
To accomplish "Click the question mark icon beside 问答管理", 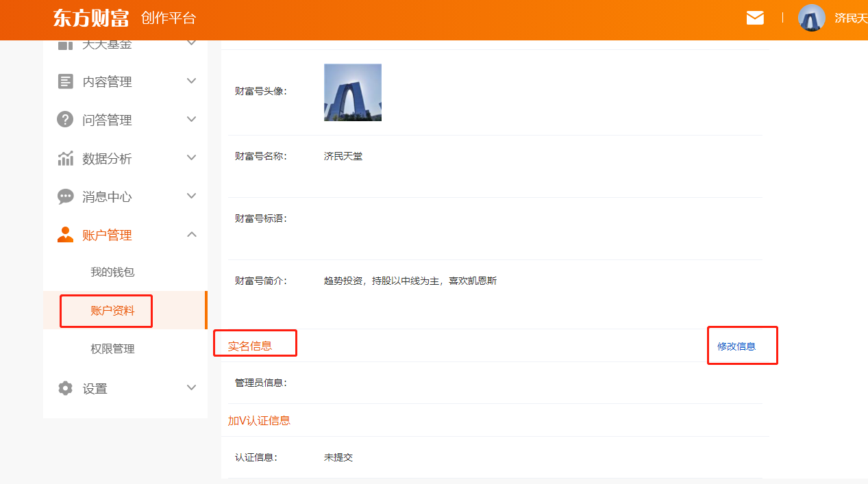I will [x=65, y=120].
